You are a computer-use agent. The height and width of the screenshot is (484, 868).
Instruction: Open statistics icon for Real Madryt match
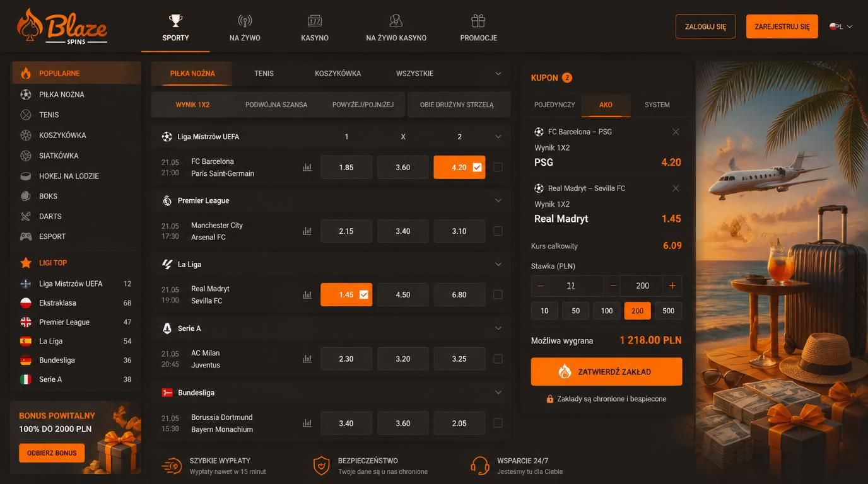[307, 295]
